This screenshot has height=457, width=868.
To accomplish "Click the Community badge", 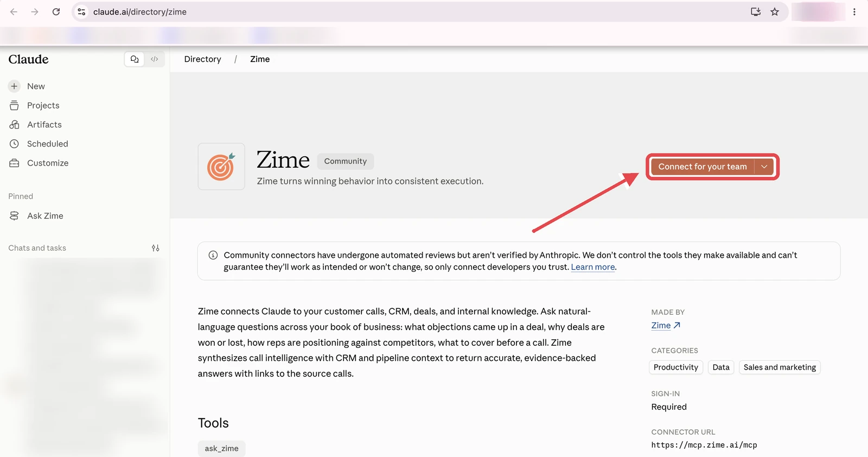I will pyautogui.click(x=346, y=161).
